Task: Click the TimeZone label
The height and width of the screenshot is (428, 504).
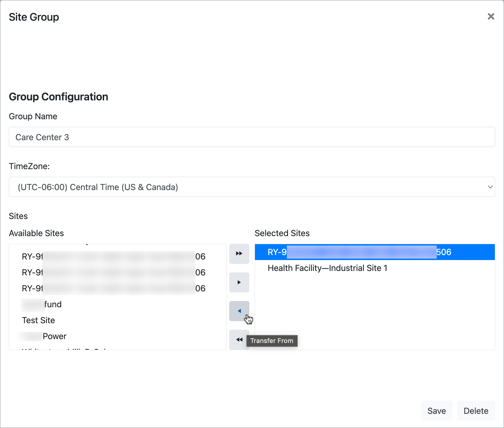Action: pos(29,166)
